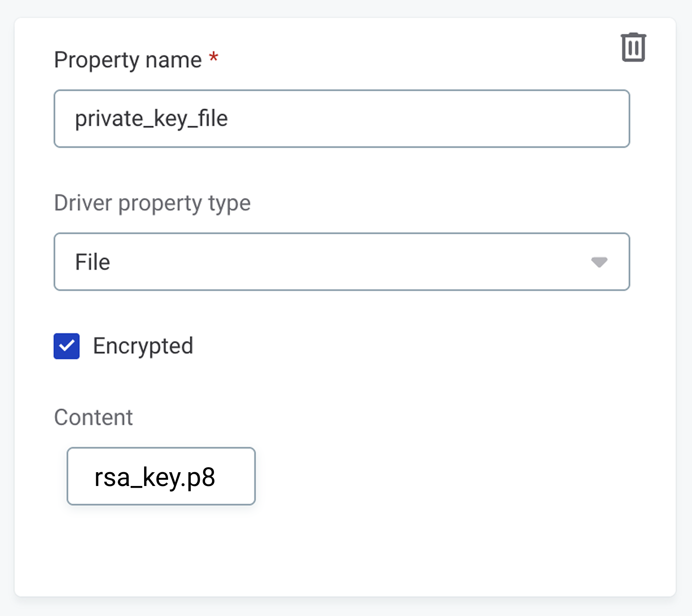Focus the Property name input field
The image size is (692, 616).
(342, 119)
